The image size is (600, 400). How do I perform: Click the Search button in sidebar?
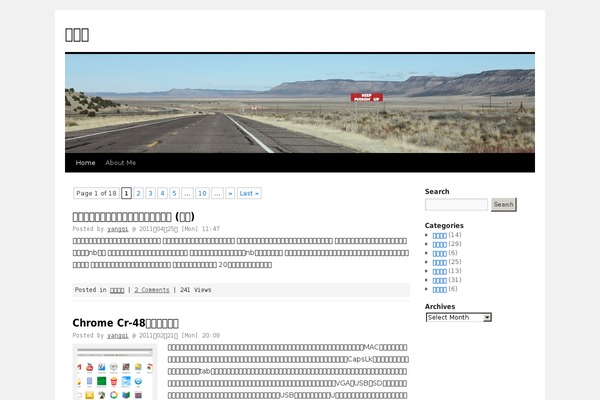[504, 204]
